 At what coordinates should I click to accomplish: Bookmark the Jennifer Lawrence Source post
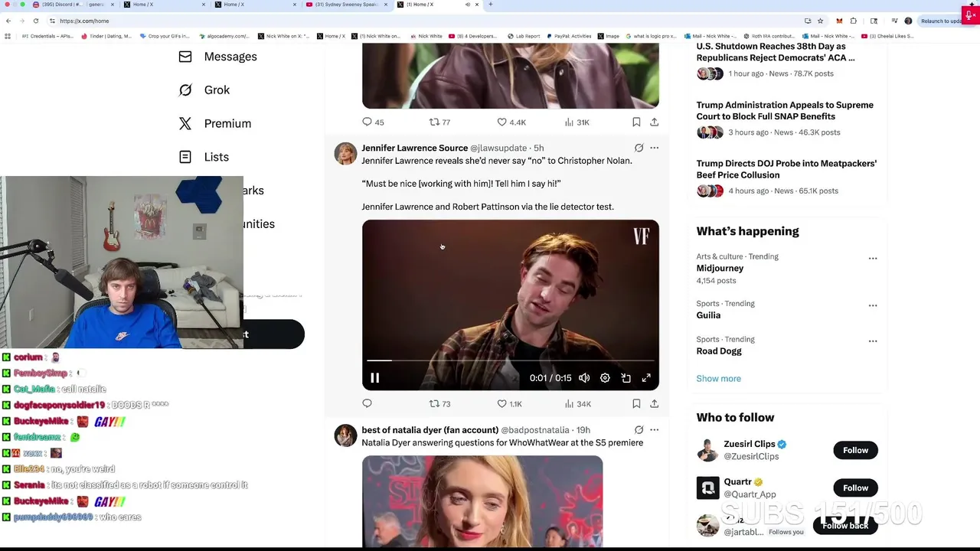pos(636,403)
